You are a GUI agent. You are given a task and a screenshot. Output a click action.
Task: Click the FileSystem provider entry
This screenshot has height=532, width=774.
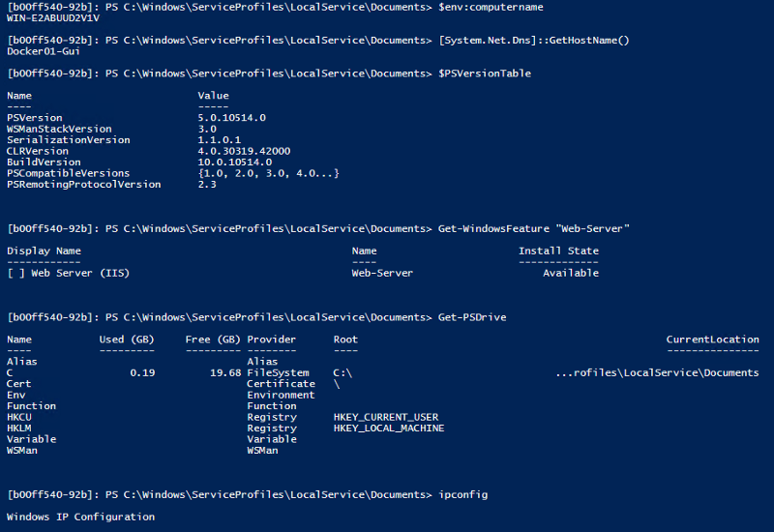(x=278, y=372)
